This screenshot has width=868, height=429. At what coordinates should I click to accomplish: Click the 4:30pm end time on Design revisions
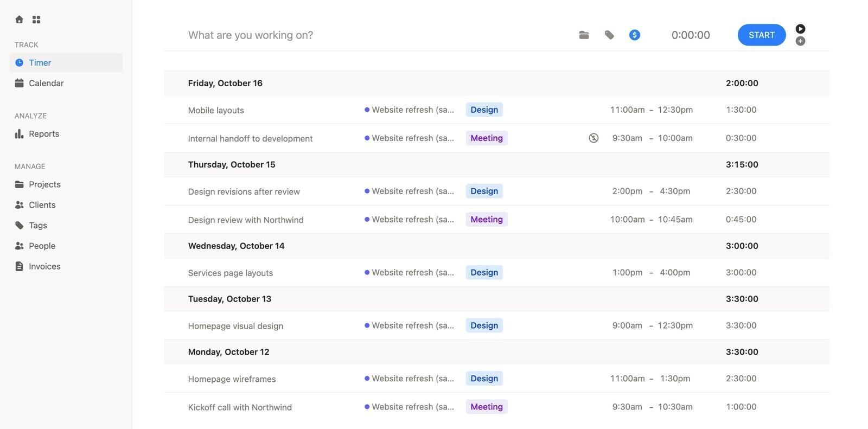coord(675,191)
